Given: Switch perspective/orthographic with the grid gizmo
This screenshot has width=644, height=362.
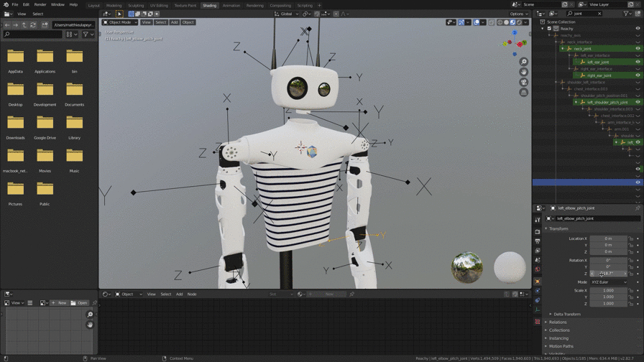Looking at the screenshot, I should [524, 92].
